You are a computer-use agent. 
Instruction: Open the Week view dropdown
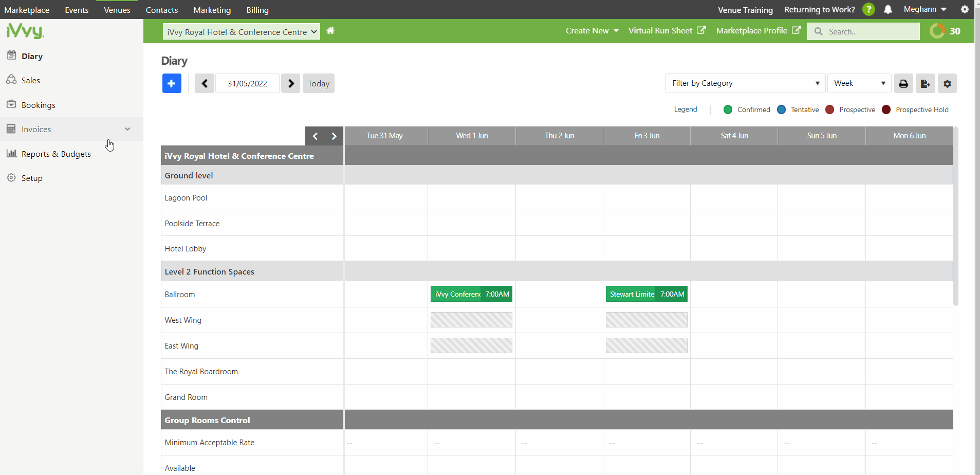(x=859, y=83)
